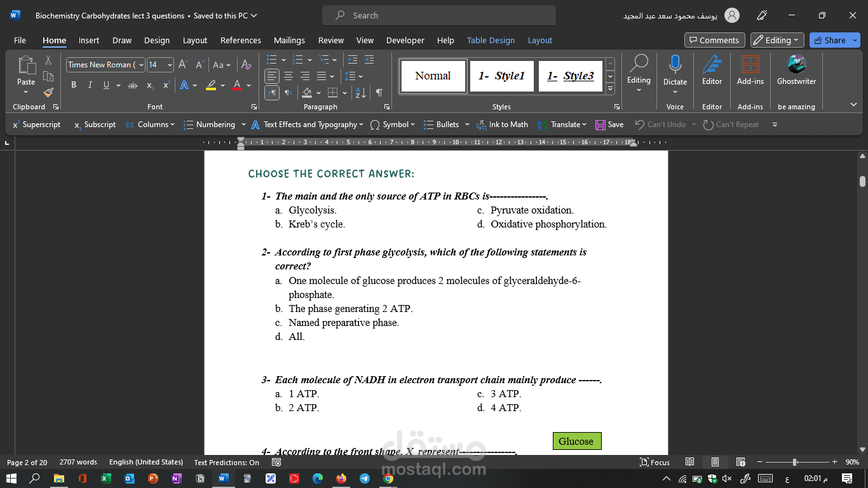Click the vertical scrollbar thumb
Screen dimensions: 868x488
point(862,181)
